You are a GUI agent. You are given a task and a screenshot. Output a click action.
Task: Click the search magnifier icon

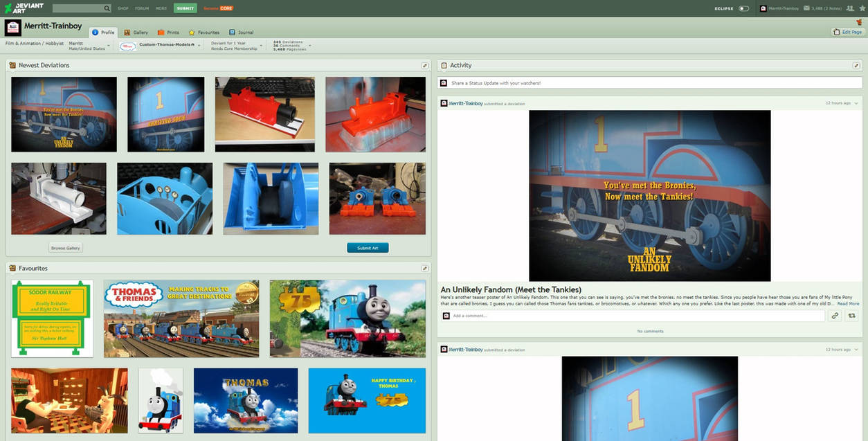pyautogui.click(x=107, y=8)
